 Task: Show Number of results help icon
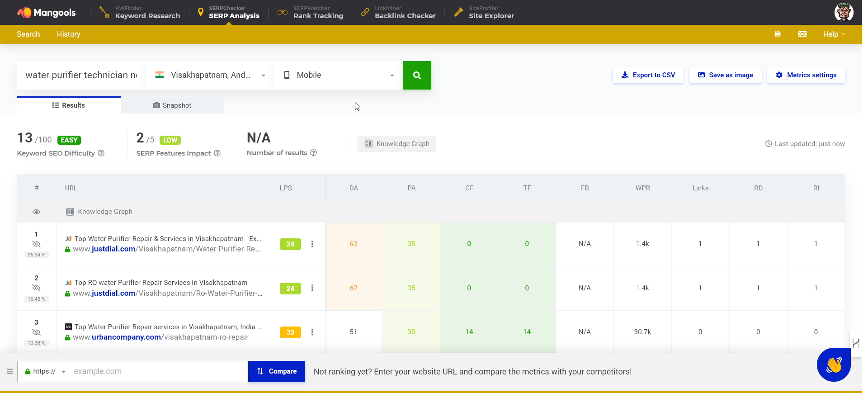(x=314, y=153)
